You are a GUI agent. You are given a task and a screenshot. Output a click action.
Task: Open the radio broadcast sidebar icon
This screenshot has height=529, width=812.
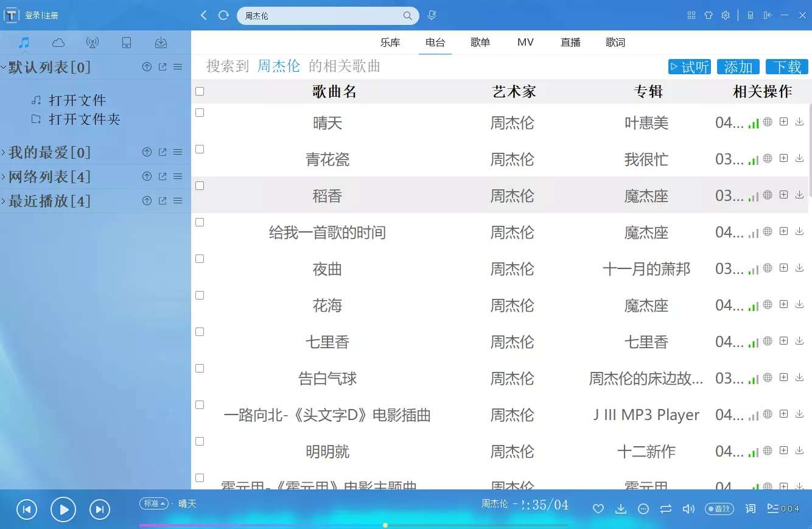click(x=93, y=43)
